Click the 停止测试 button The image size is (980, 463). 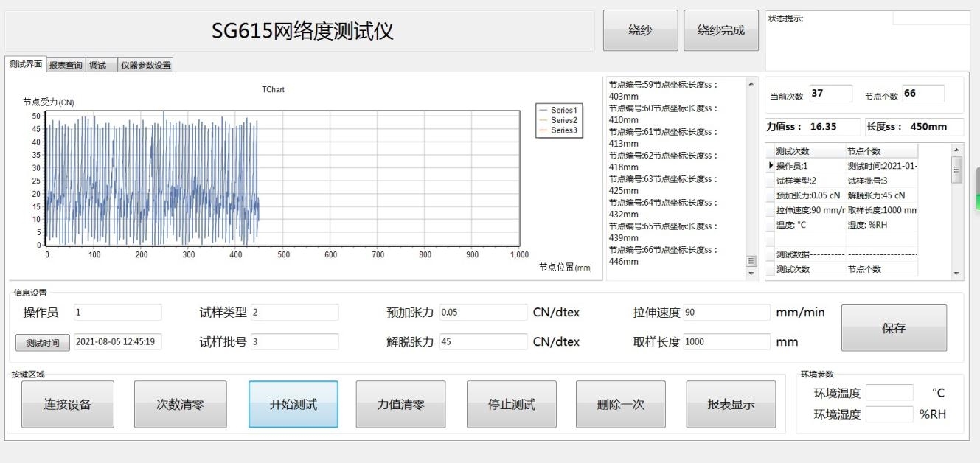pyautogui.click(x=513, y=404)
